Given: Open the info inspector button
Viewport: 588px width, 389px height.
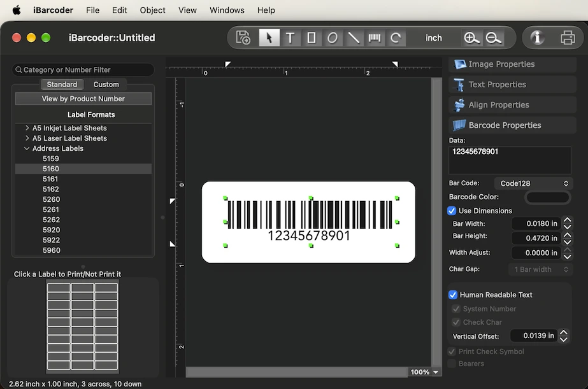Looking at the screenshot, I should [537, 38].
